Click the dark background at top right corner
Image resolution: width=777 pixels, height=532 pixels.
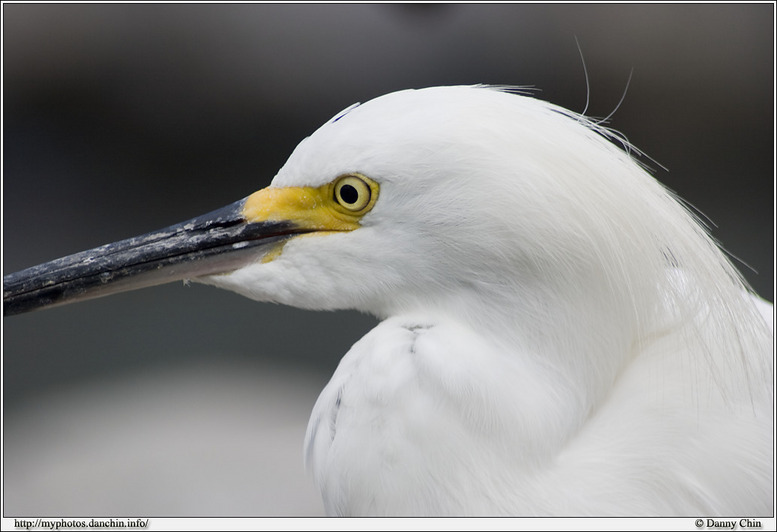(x=720, y=50)
